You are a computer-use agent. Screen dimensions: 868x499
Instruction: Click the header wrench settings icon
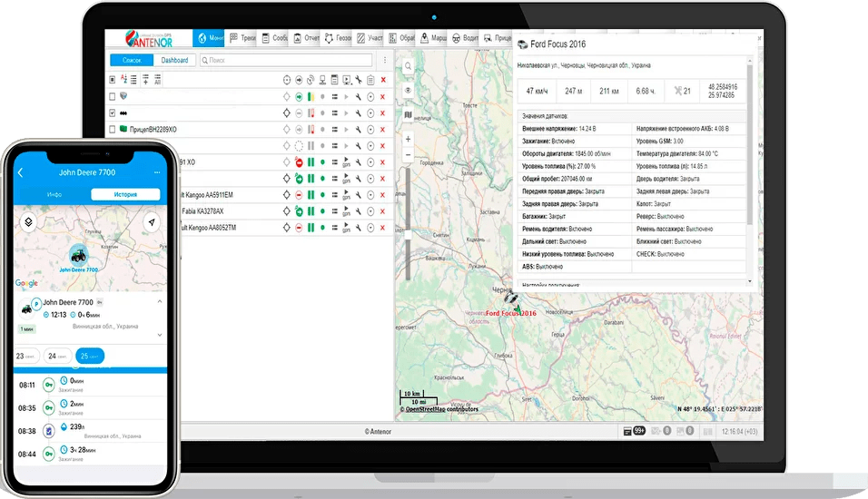click(x=359, y=80)
